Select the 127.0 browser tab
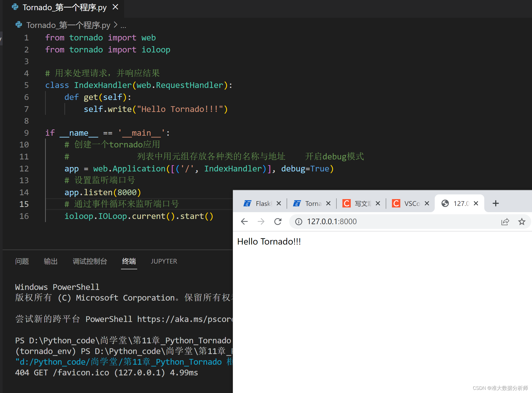The height and width of the screenshot is (393, 532). [460, 203]
